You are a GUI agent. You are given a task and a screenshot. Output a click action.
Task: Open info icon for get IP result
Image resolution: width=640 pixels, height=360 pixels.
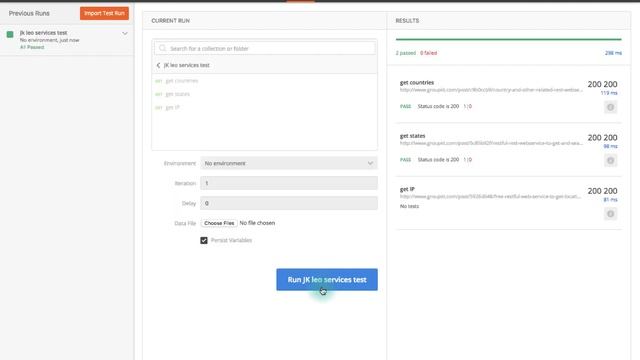point(610,213)
